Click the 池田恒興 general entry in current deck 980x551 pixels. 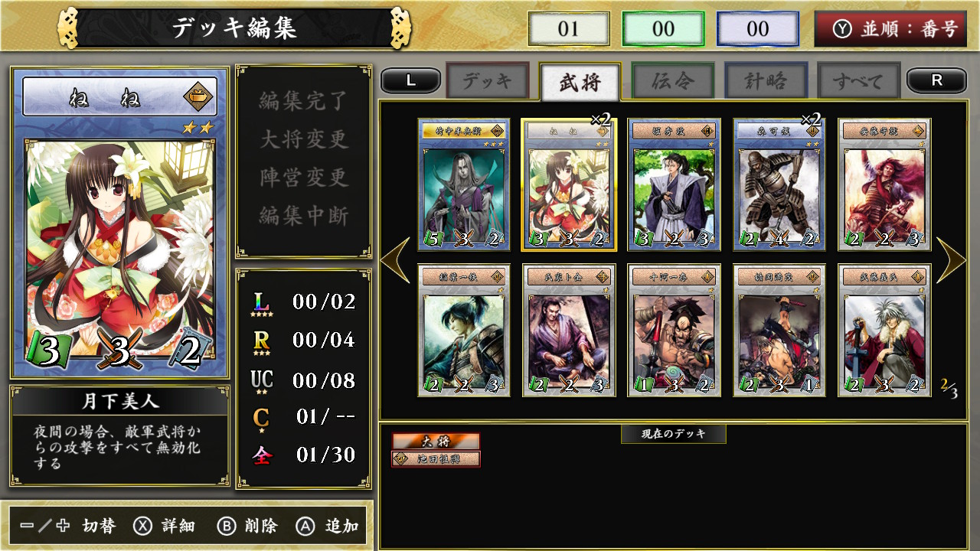pyautogui.click(x=436, y=458)
